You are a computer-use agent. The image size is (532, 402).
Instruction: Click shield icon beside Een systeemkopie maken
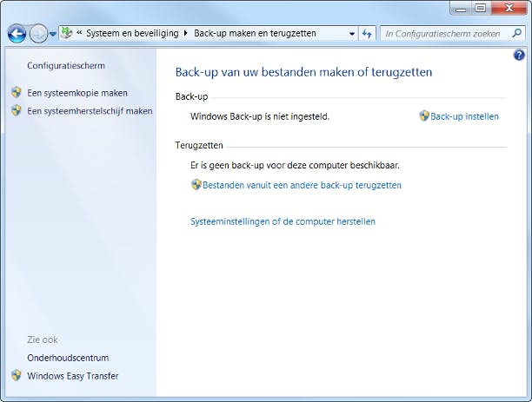[x=17, y=92]
